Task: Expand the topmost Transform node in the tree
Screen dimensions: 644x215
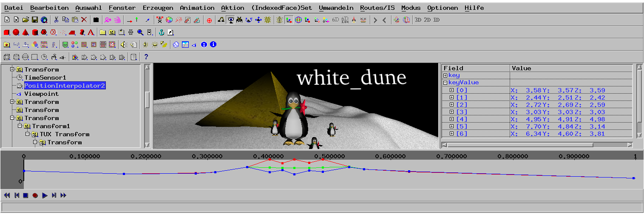Action: pos(12,69)
